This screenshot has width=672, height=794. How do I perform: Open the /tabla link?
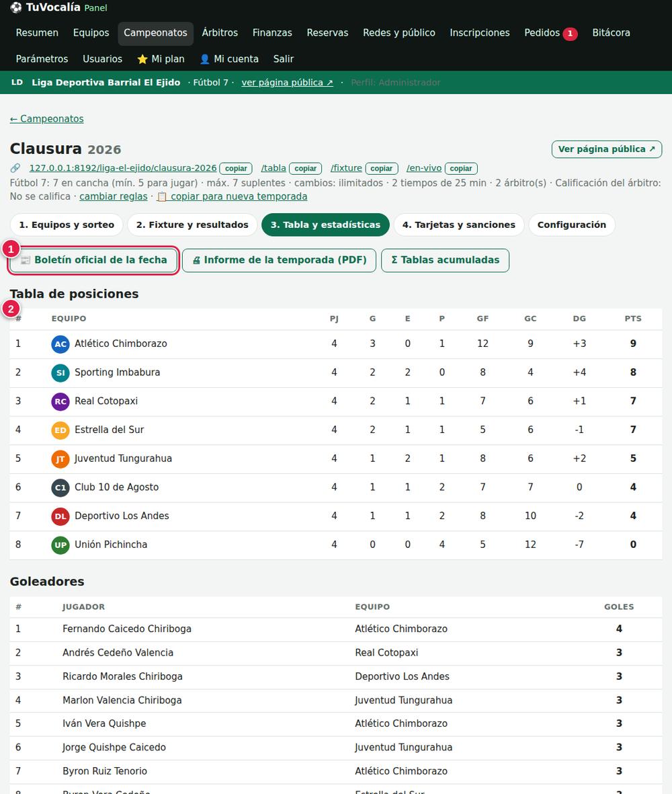274,168
